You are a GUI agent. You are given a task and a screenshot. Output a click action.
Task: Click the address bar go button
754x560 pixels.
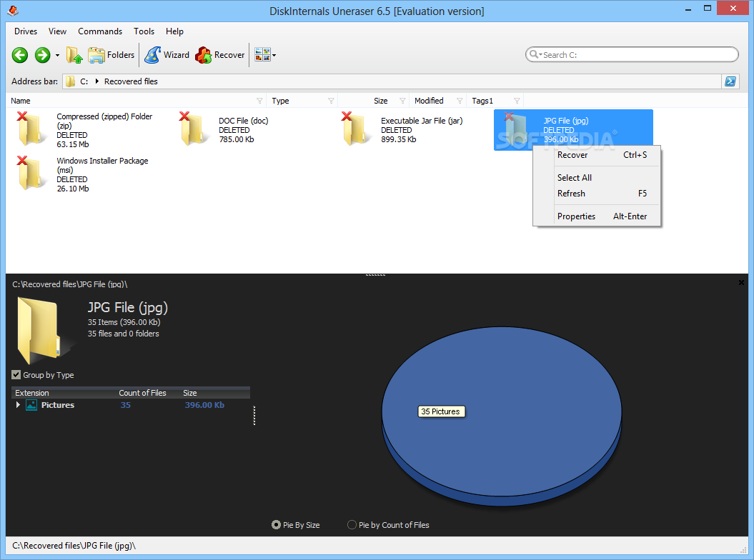pyautogui.click(x=730, y=81)
